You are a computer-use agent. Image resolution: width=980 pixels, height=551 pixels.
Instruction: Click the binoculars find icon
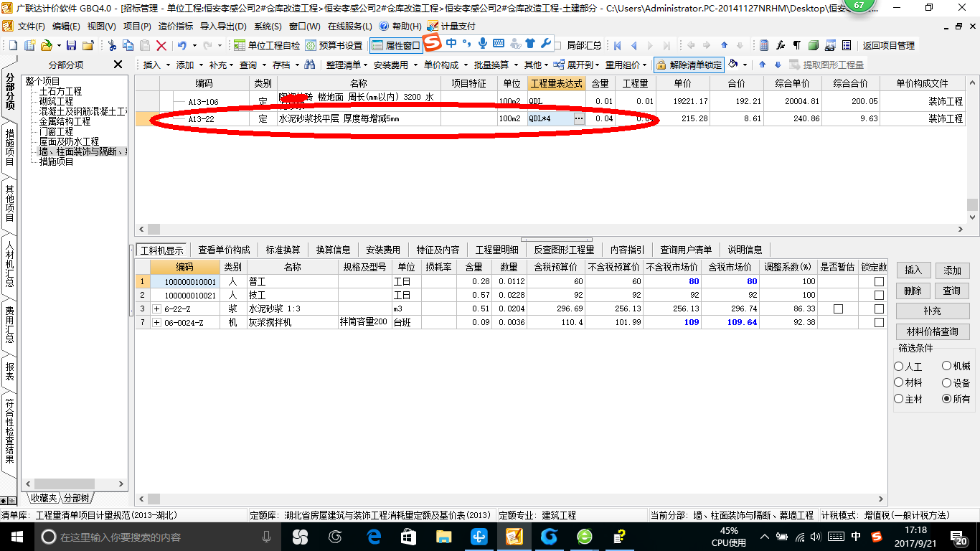(310, 65)
